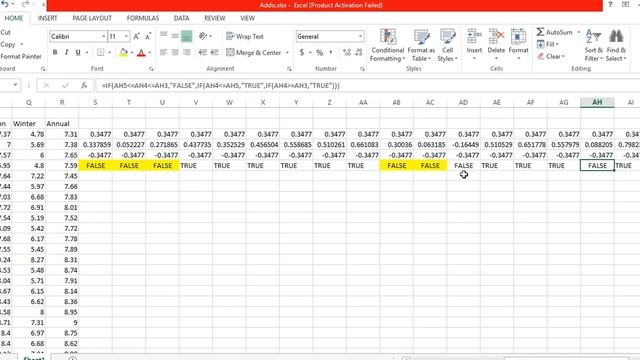640x360 pixels.
Task: Apply cell borders icon
Action: point(100,53)
